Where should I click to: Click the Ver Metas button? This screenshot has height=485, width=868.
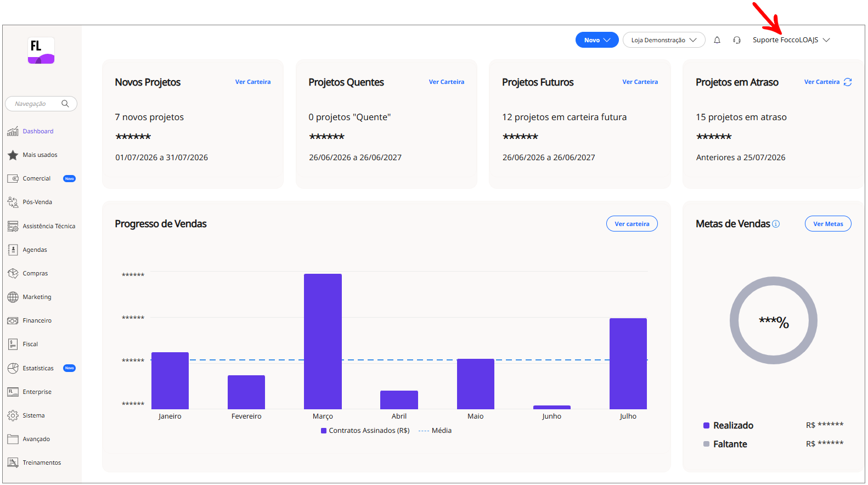[828, 224]
